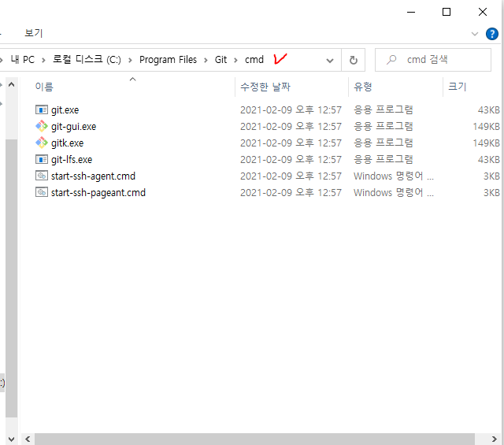Select the git.exe file name
504x445 pixels.
(65, 110)
